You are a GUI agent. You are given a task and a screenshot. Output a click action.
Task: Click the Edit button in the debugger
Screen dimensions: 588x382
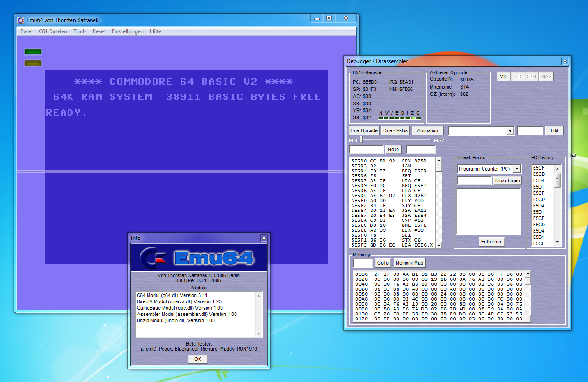tap(554, 130)
